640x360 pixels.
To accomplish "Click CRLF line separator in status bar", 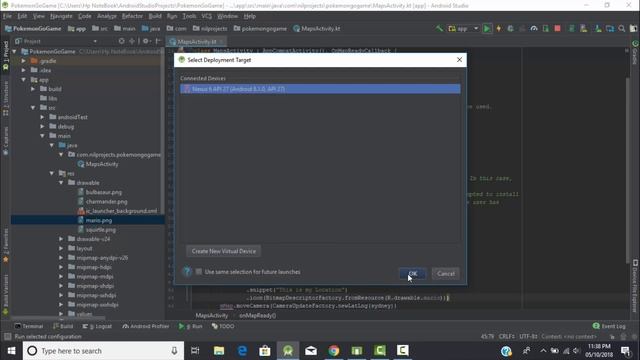I will click(x=507, y=337).
